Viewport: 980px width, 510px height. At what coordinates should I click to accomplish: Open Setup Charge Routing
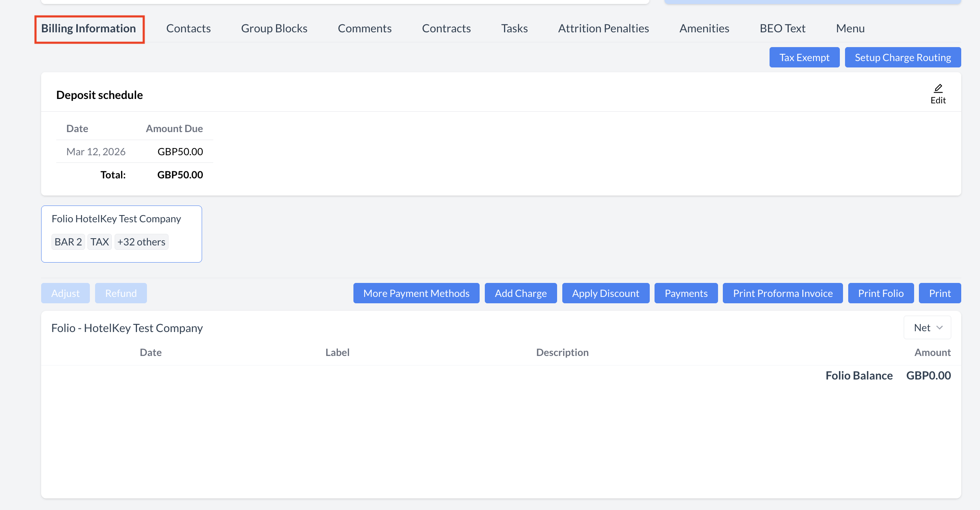point(903,57)
